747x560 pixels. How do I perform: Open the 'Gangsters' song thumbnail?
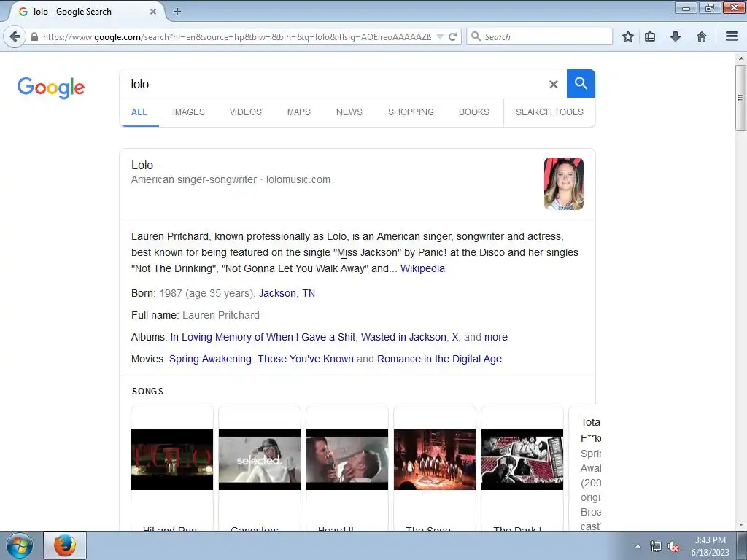260,459
